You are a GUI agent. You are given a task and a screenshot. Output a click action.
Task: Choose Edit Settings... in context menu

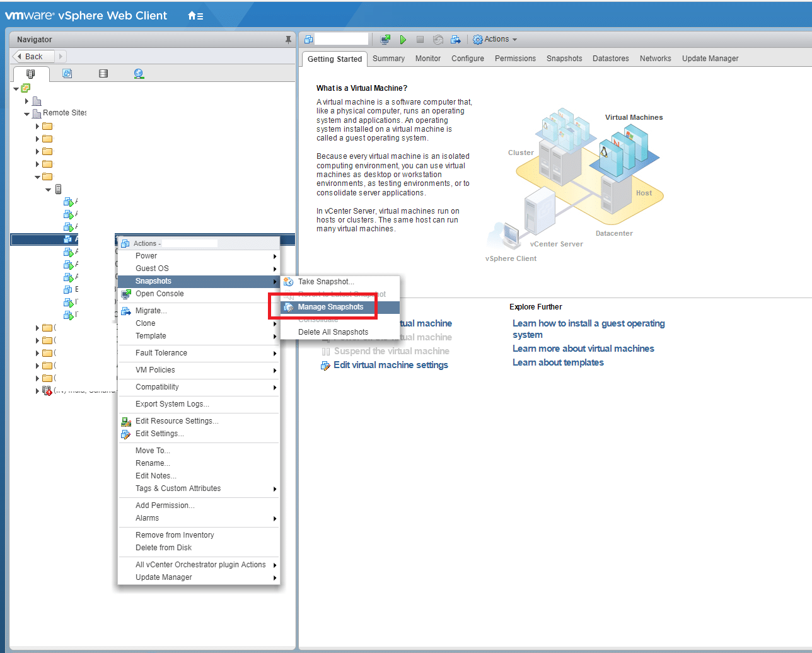pyautogui.click(x=199, y=434)
